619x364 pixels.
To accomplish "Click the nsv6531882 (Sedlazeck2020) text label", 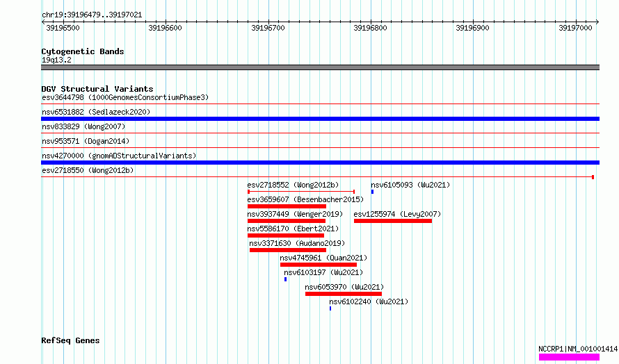I will pyautogui.click(x=96, y=112).
